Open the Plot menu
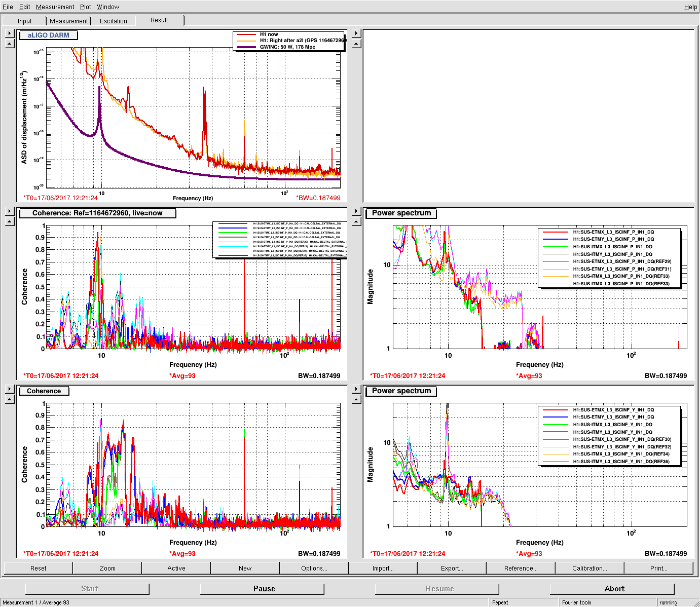 86,7
